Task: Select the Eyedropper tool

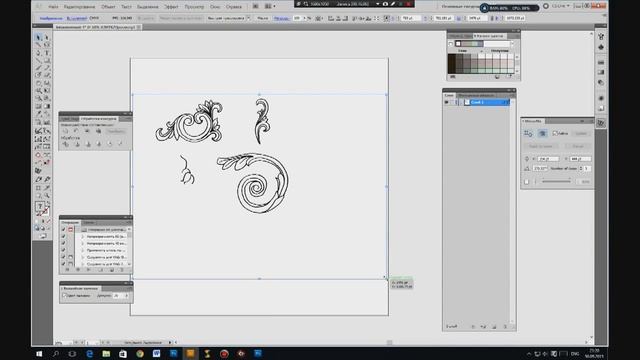Action: 39,114
